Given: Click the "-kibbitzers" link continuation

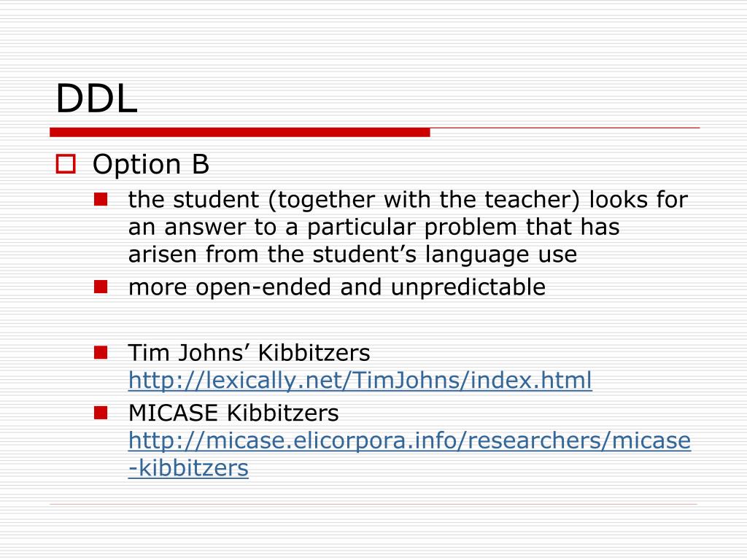Looking at the screenshot, I should coord(188,467).
